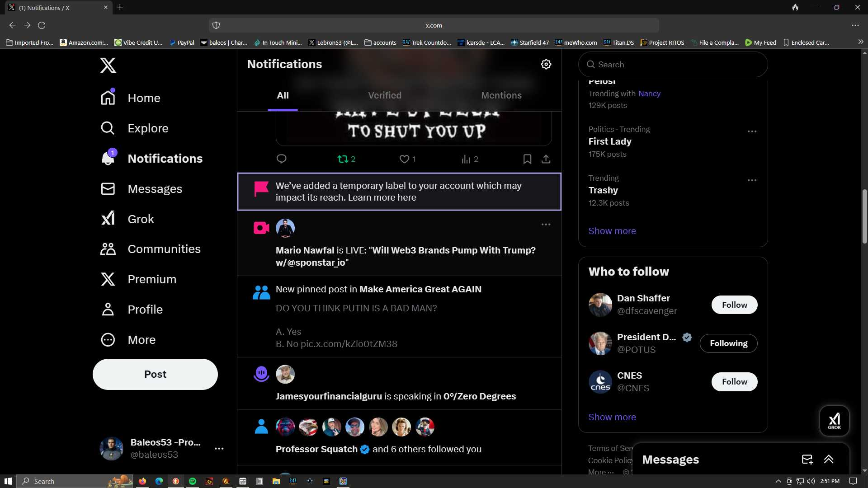Viewport: 868px width, 488px height.
Task: Switch to the Mentions tab
Action: [501, 95]
